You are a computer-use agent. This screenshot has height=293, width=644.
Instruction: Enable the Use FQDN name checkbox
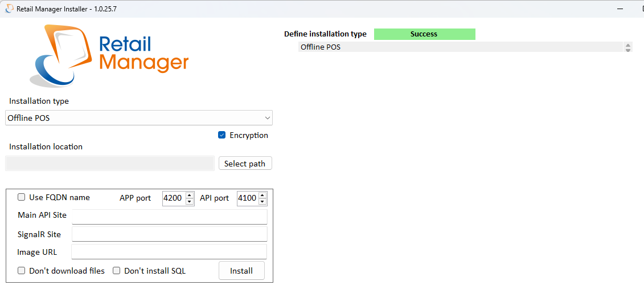click(x=21, y=198)
